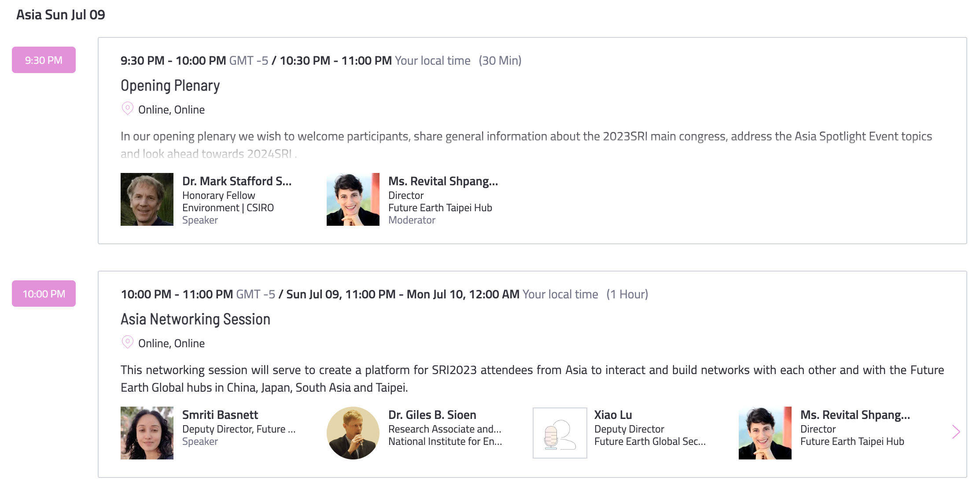Image resolution: width=980 pixels, height=492 pixels.
Task: Open Xiao Lu name link
Action: click(x=613, y=415)
